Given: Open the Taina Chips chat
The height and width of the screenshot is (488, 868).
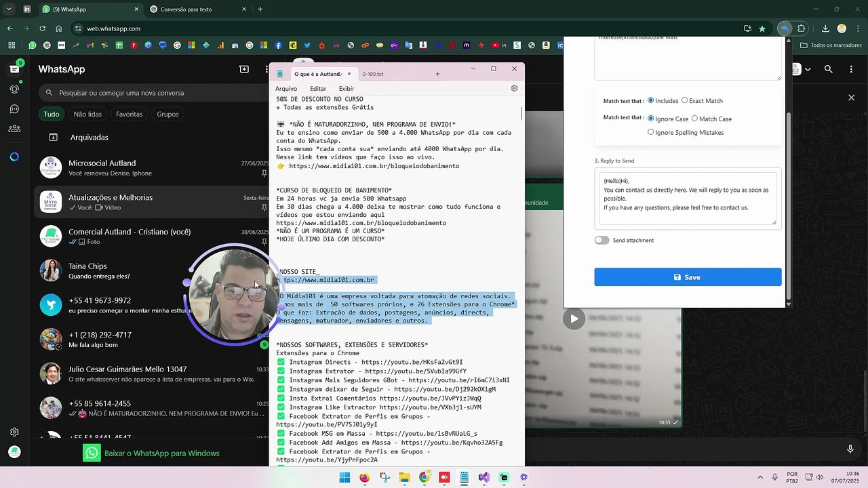Looking at the screenshot, I should point(152,271).
